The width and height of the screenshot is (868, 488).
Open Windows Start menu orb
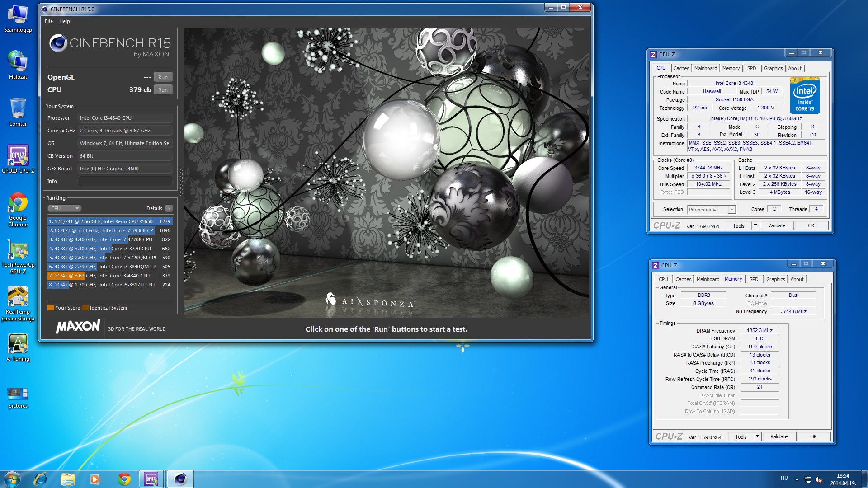12,479
